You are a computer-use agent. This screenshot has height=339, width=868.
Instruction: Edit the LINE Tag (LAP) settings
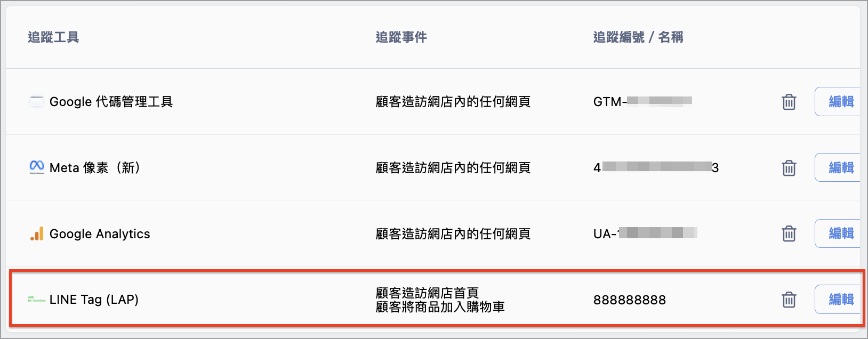click(838, 300)
